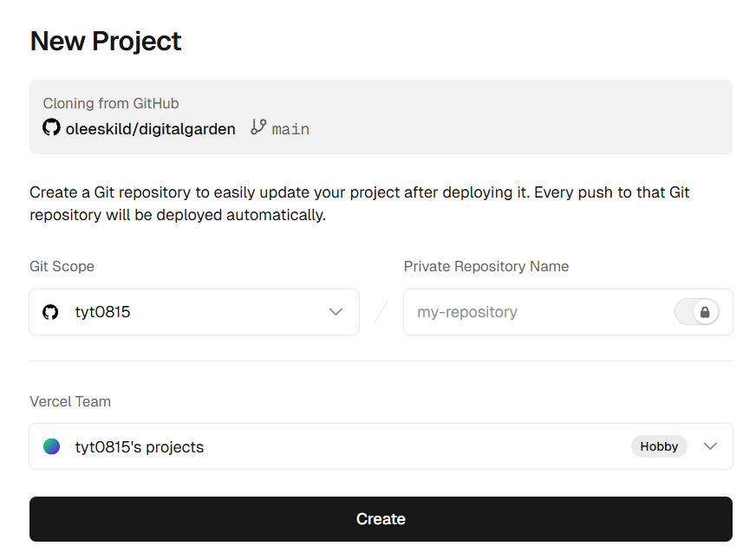
Task: Click the Private Repository Name label
Action: tap(486, 266)
